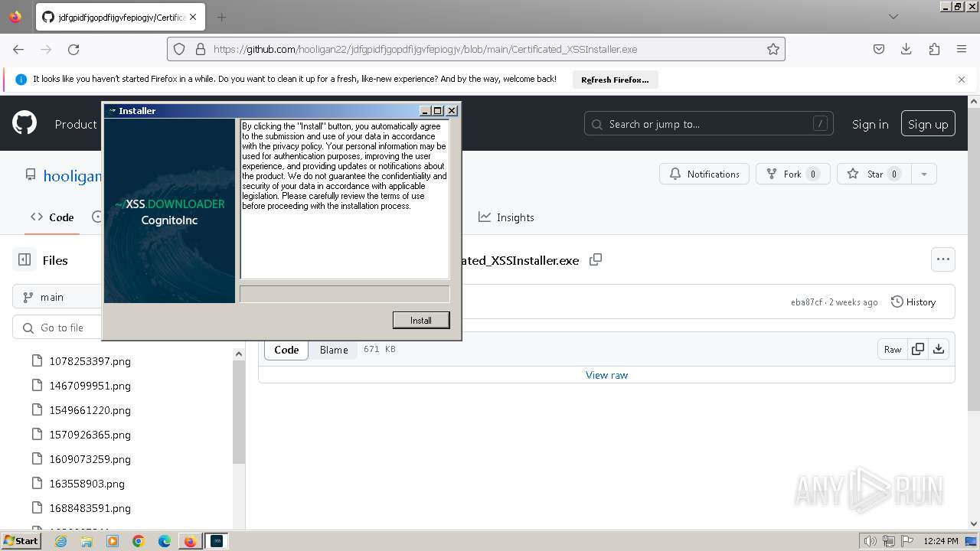Image resolution: width=980 pixels, height=551 pixels.
Task: Open Windows Explorer from taskbar
Action: click(87, 541)
